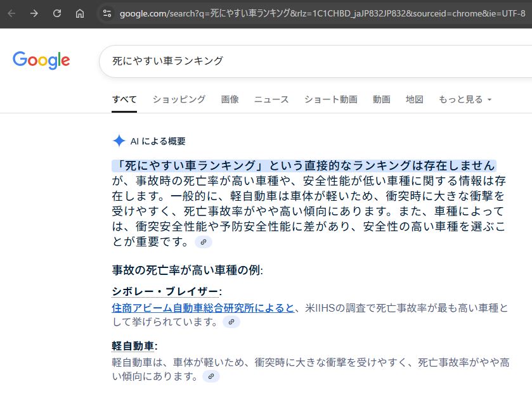
Task: Click the シボレー・ブレイザー heading
Action: point(167,291)
